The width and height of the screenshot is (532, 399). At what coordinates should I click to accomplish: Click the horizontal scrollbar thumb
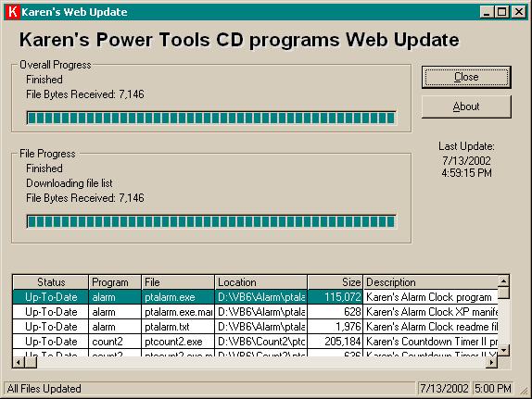[x=31, y=362]
